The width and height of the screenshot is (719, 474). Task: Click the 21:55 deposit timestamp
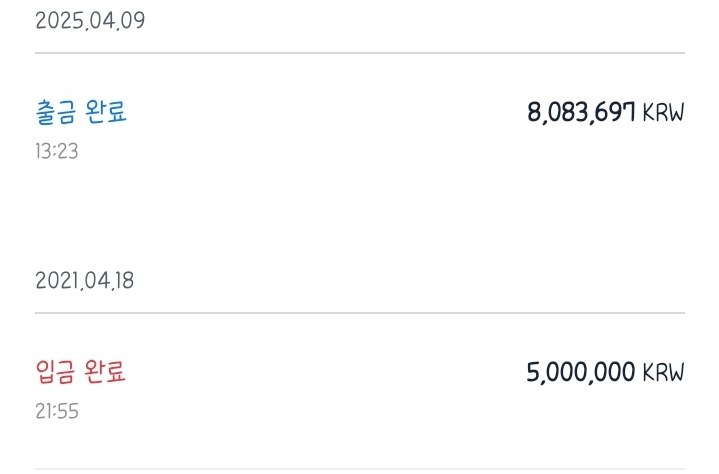(57, 411)
